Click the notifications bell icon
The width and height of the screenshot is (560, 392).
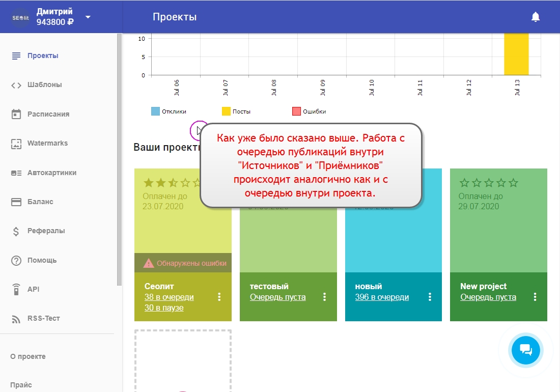point(535,17)
